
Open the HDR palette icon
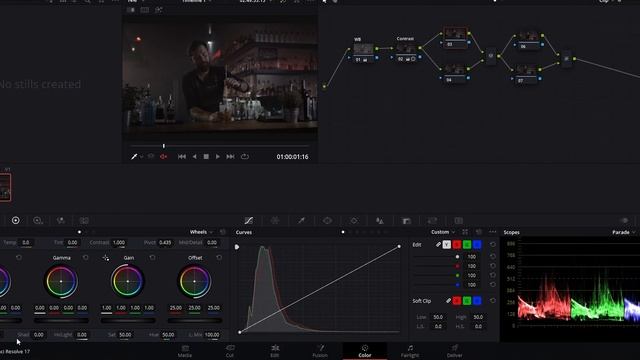point(38,220)
